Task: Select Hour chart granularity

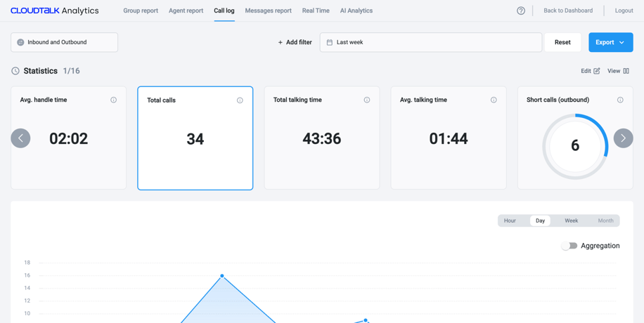Action: 510,220
